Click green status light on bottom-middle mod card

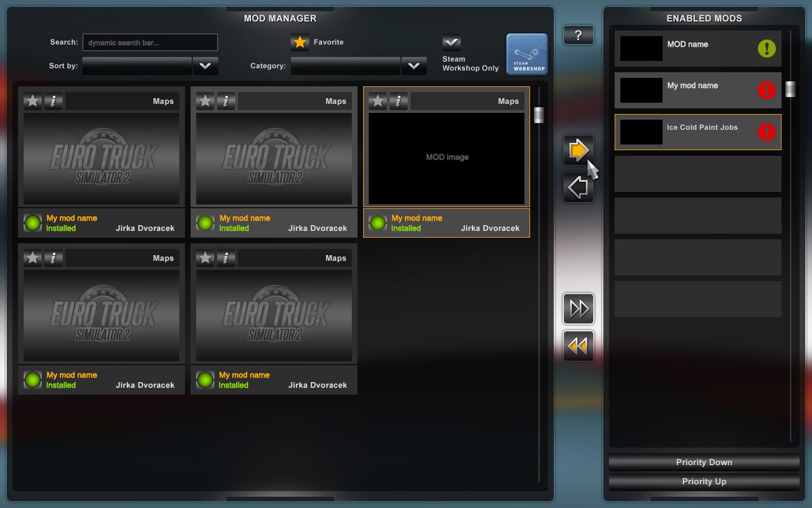click(205, 380)
